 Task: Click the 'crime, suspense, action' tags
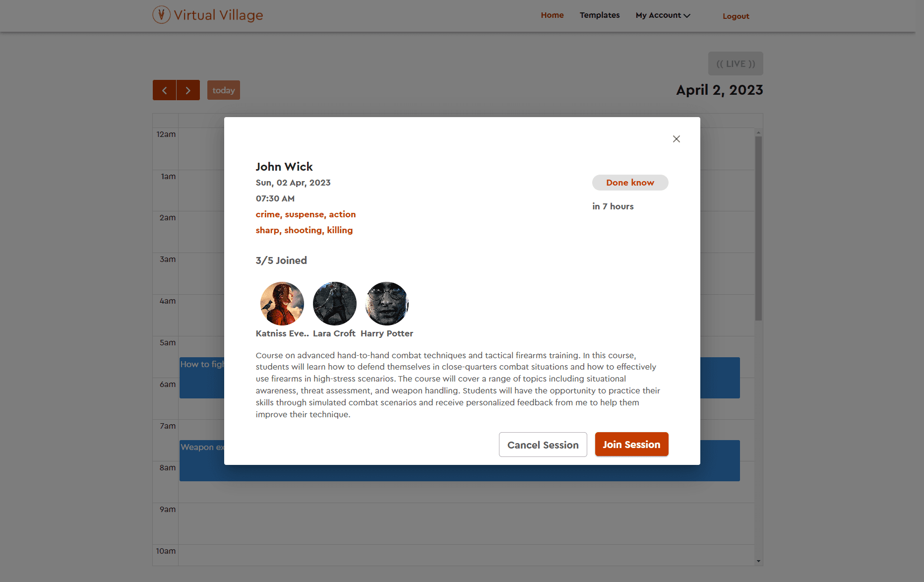[306, 214]
